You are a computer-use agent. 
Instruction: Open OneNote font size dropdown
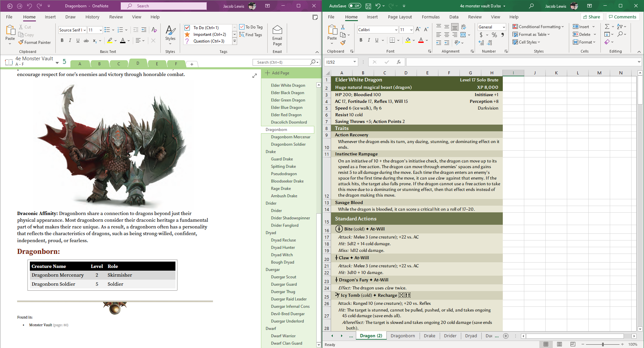(101, 30)
